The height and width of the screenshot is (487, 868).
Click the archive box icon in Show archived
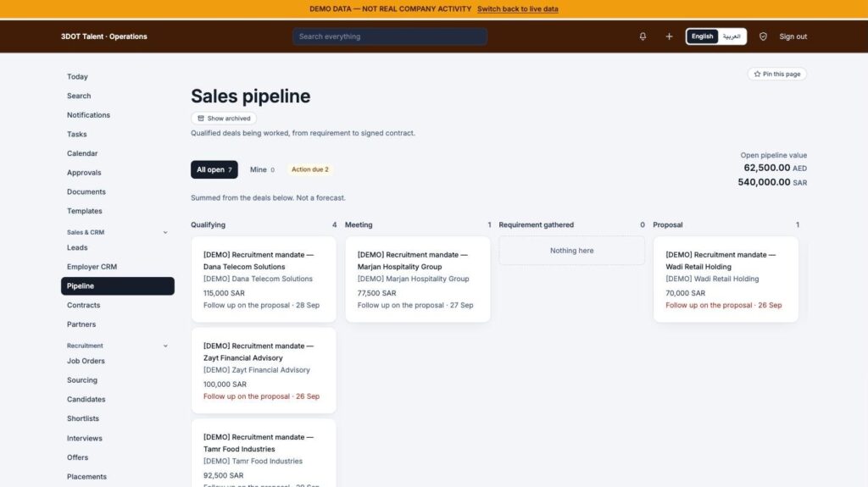coord(201,119)
